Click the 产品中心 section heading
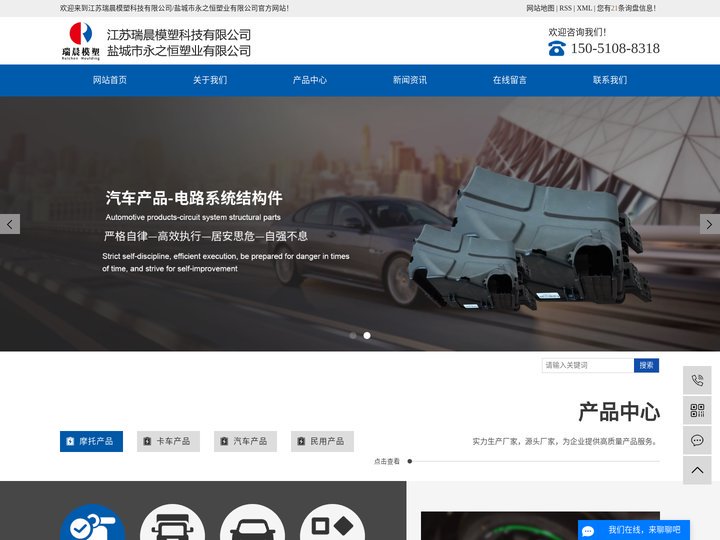This screenshot has width=720, height=540. 619,412
